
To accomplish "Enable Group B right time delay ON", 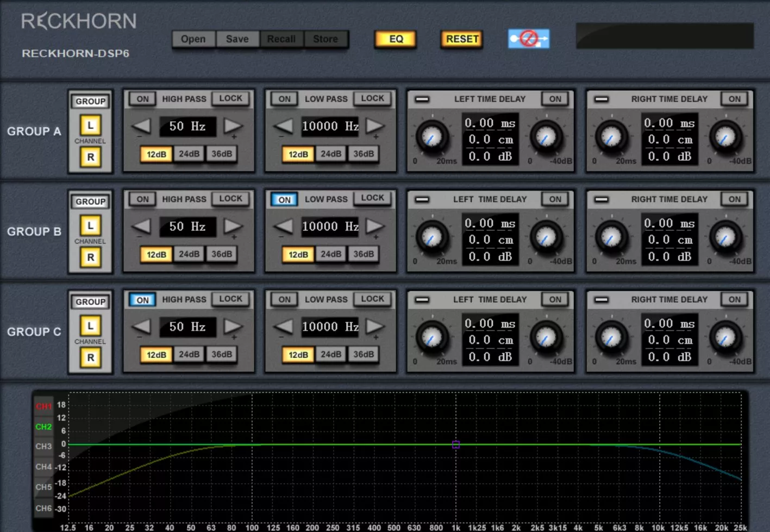I will [x=734, y=199].
